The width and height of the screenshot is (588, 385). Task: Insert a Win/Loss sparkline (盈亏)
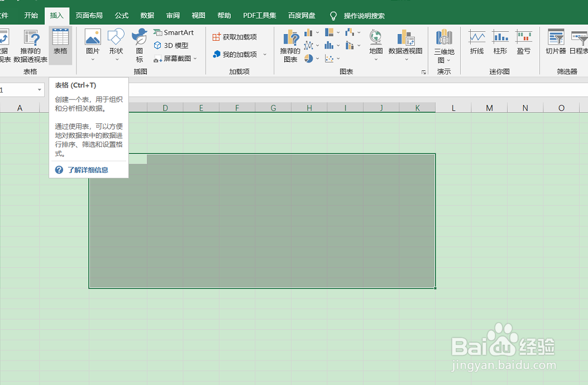click(x=523, y=42)
